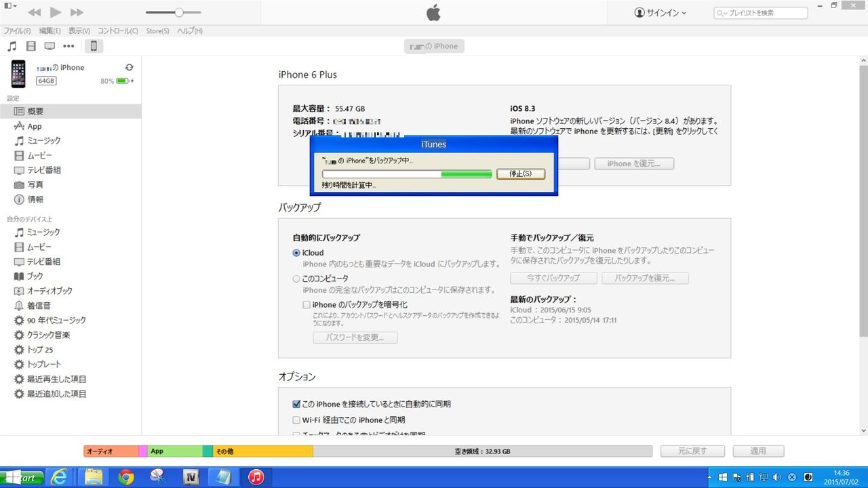The width and height of the screenshot is (868, 488).
Task: Click the その他 segment of storage bar
Action: (262, 451)
